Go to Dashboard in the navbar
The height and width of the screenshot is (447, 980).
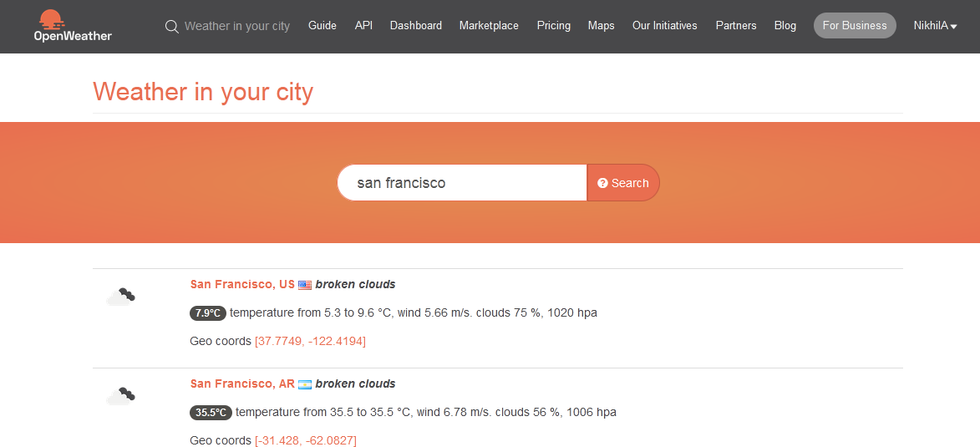coord(415,26)
